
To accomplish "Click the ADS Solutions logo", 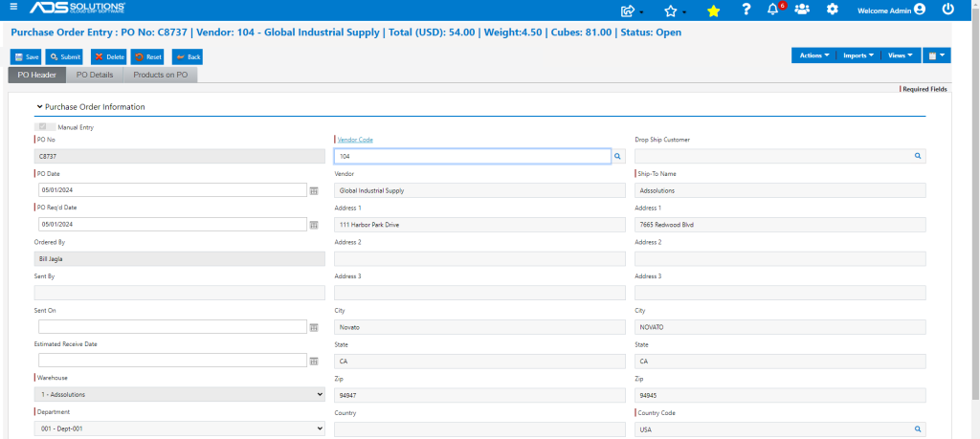I will (78, 8).
